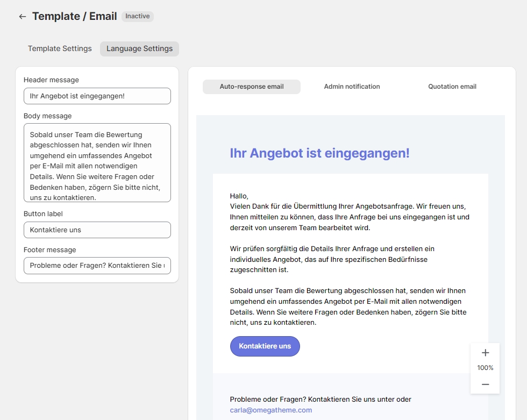527x420 pixels.
Task: Edit the Body message text area
Action: point(97,163)
